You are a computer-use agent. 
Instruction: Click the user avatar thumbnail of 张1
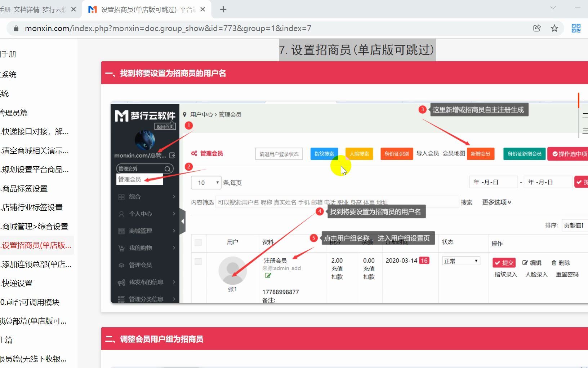pos(232,271)
